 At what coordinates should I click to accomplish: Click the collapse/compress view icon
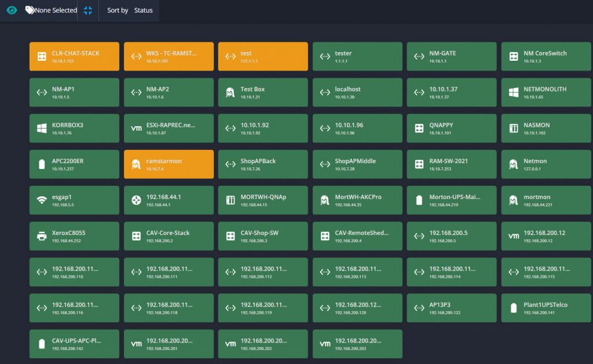click(88, 10)
